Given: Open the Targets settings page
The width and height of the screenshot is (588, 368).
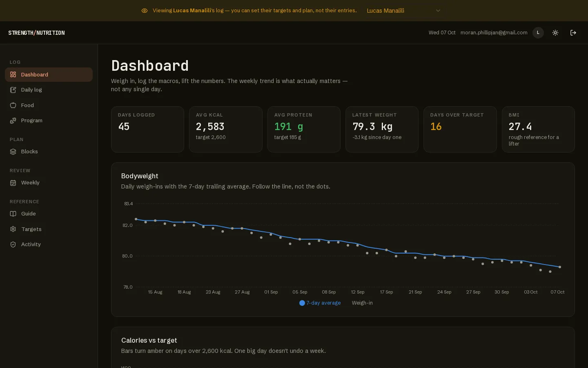Looking at the screenshot, I should [49, 229].
